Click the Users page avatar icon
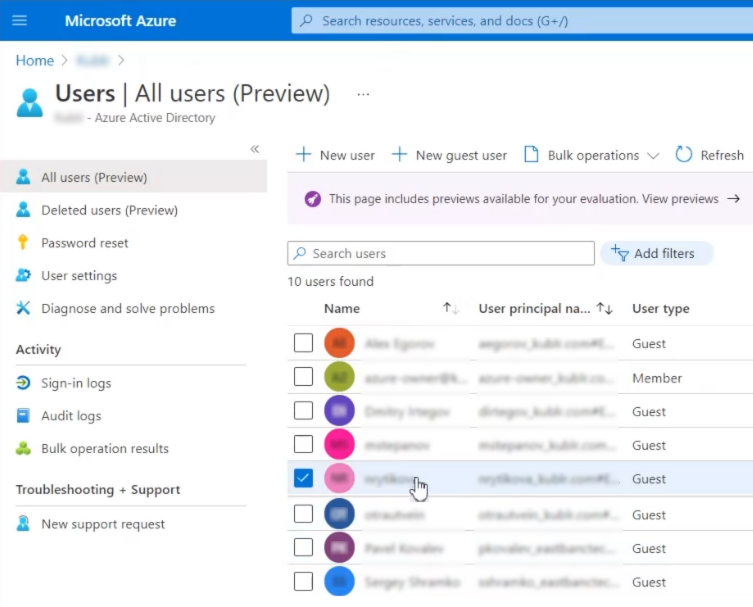The width and height of the screenshot is (753, 607). 30,102
